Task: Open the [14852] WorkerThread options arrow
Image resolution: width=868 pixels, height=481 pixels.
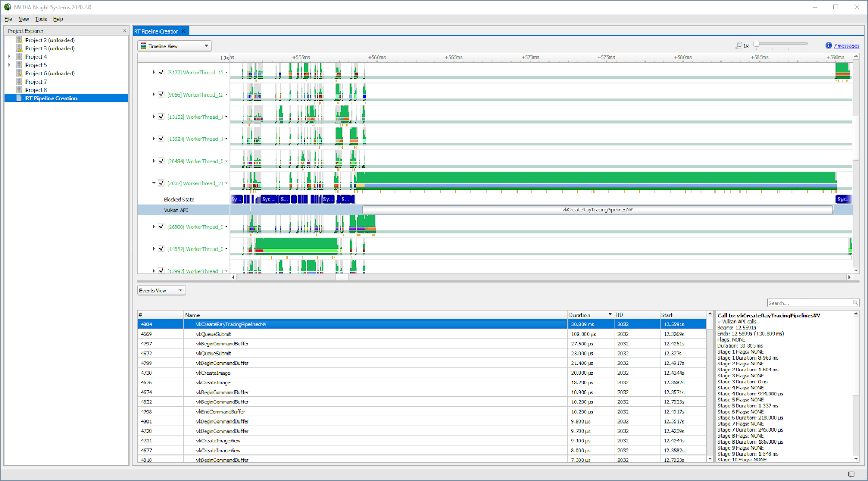Action: pos(226,249)
